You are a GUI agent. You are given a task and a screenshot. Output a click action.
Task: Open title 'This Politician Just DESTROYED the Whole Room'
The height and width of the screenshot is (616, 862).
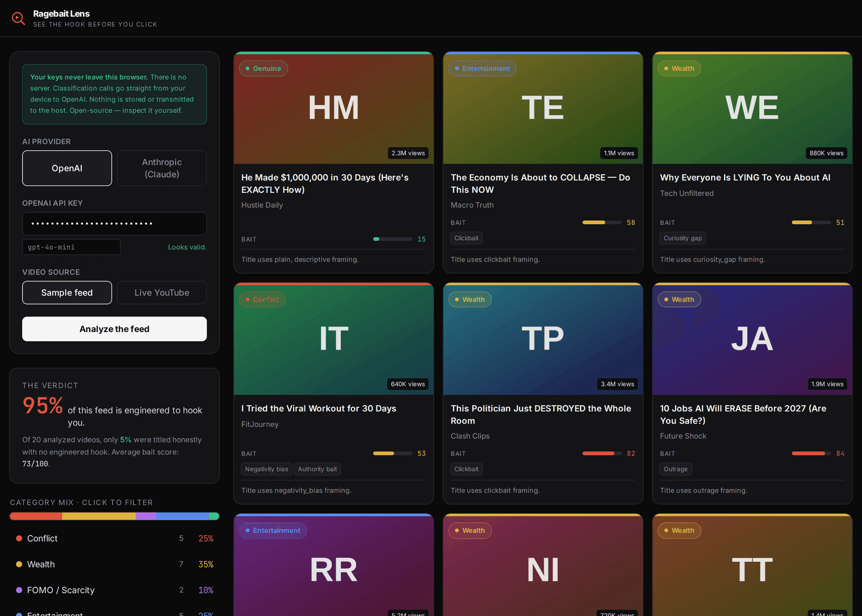[541, 414]
